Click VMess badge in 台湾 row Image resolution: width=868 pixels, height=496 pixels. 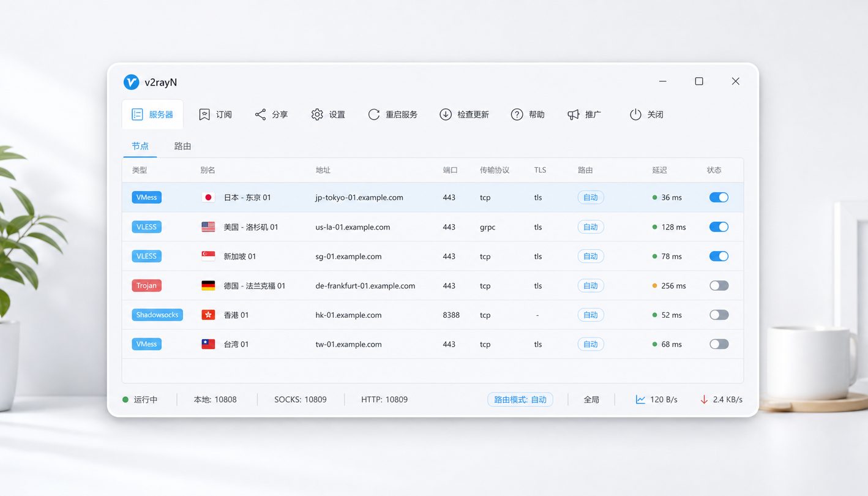[x=146, y=344]
